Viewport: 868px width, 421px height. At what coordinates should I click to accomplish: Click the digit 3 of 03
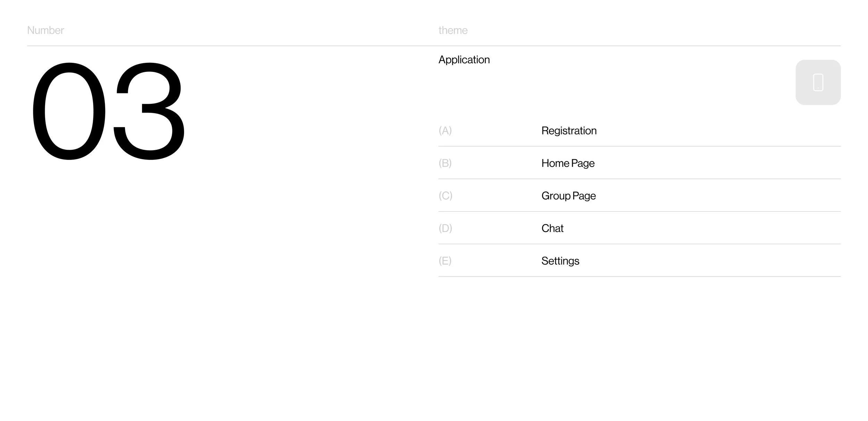tap(149, 111)
